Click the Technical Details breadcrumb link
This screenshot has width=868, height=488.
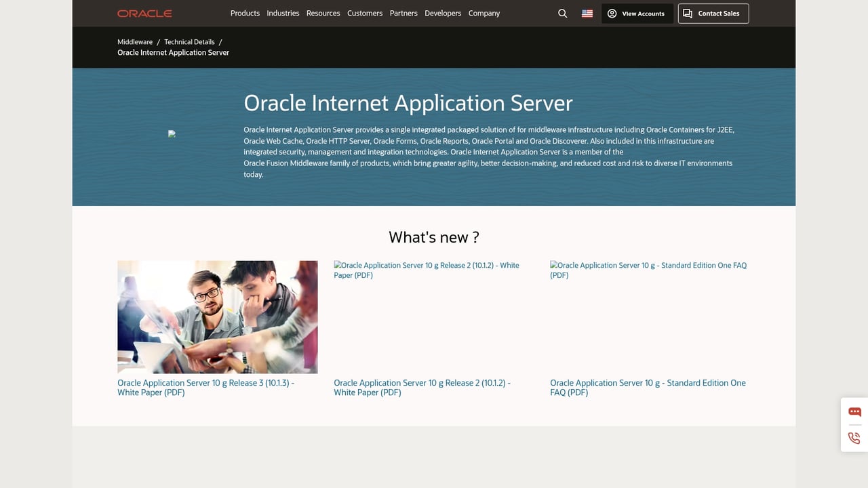tap(189, 41)
